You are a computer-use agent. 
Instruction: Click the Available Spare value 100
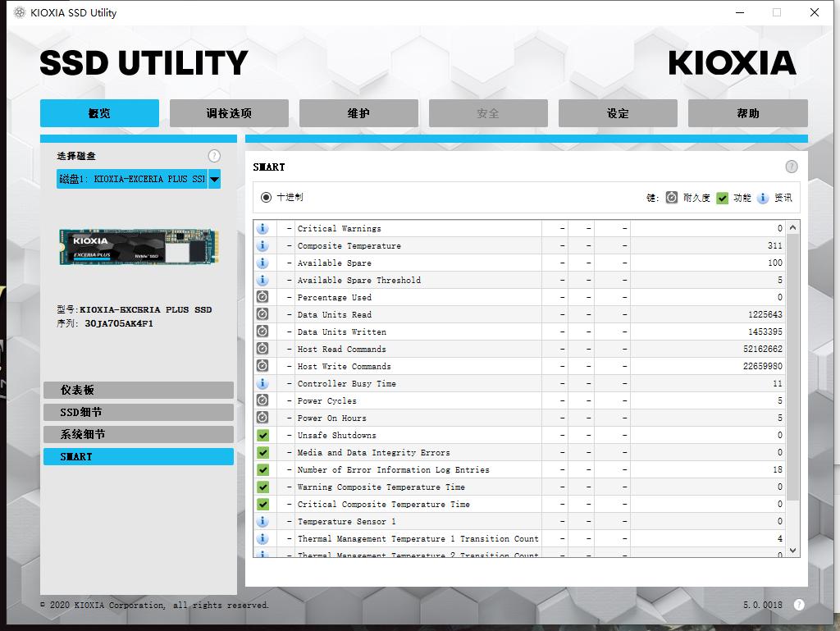[774, 263]
